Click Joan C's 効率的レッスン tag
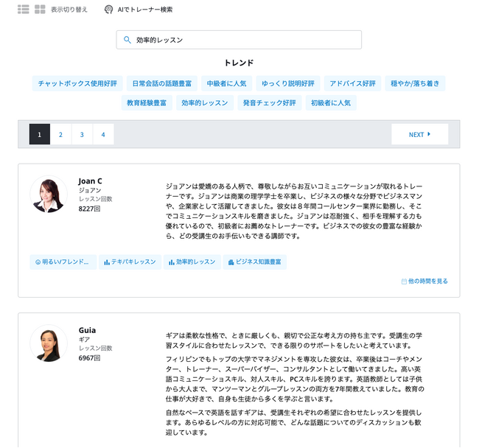The width and height of the screenshot is (479, 448). (192, 262)
